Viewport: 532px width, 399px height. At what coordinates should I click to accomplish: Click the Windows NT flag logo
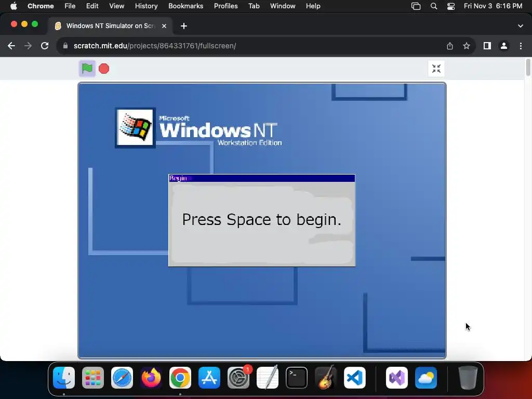(x=135, y=127)
